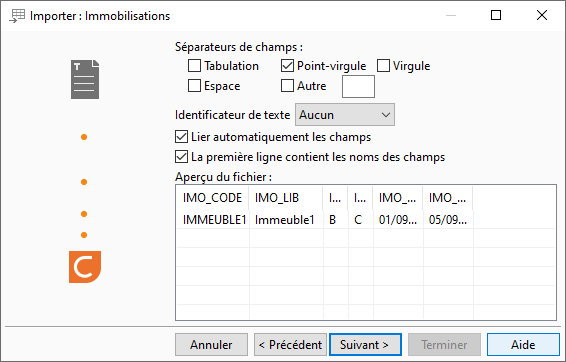Screen dimensions: 566x362
Task: Click the text file document icon
Action: click(85, 79)
